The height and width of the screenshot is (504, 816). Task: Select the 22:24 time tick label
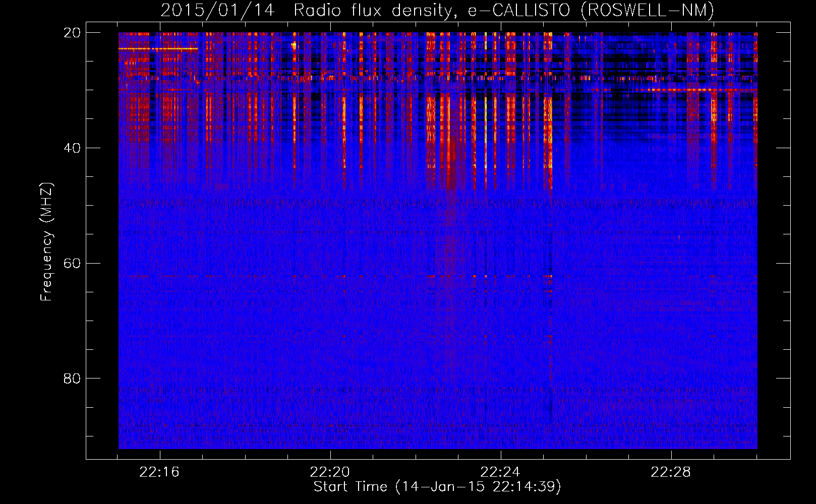(x=500, y=472)
